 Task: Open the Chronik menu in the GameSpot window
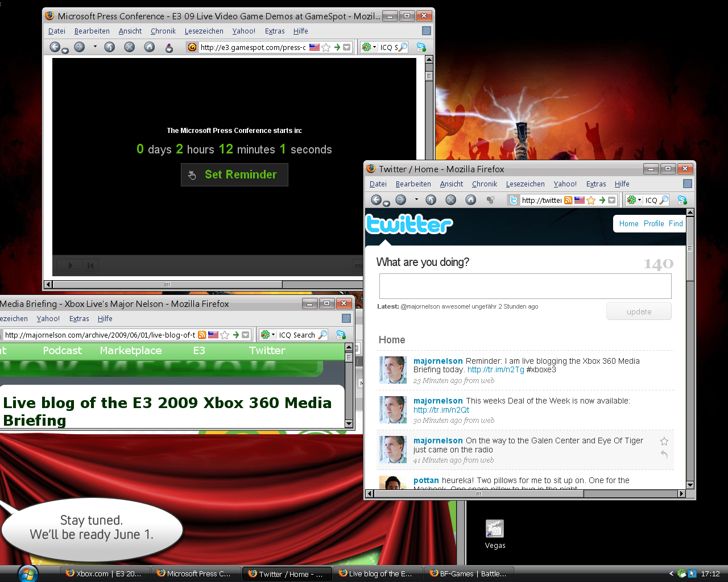coord(163,31)
